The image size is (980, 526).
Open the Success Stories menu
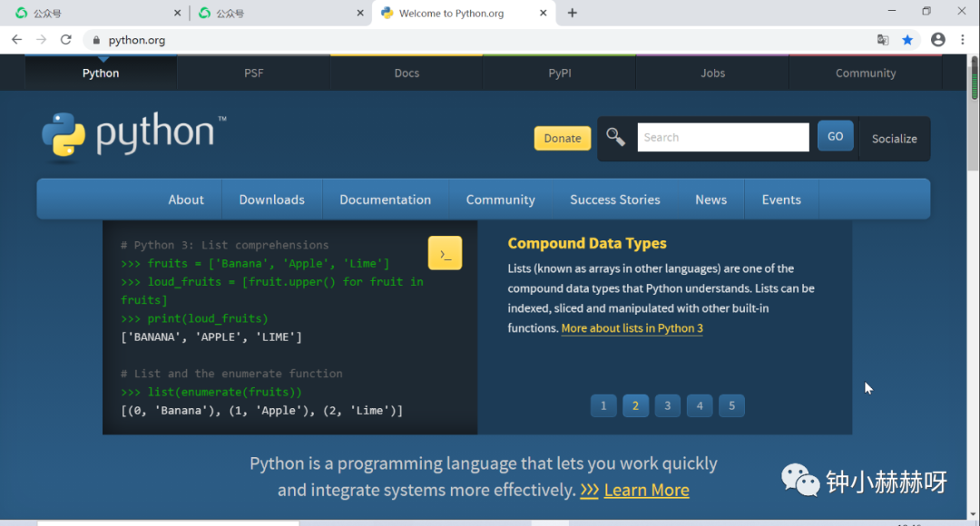(615, 200)
